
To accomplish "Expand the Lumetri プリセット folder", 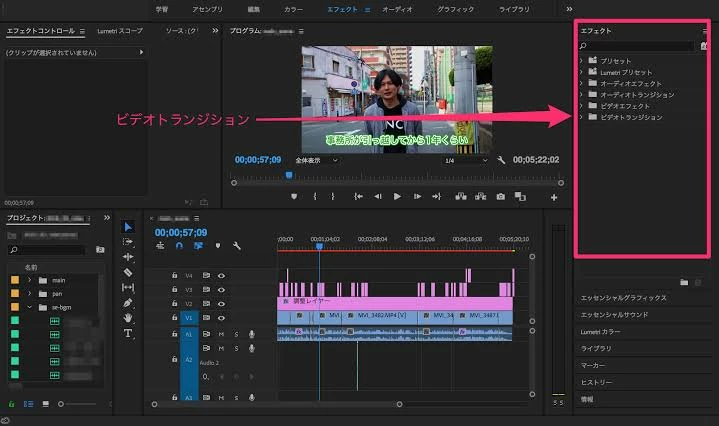I will [581, 72].
